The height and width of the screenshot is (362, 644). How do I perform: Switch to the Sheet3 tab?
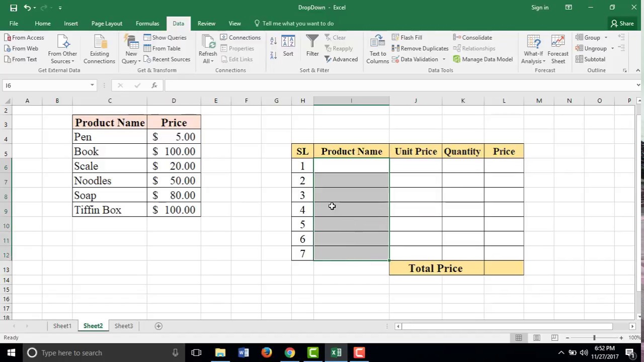pos(123,326)
